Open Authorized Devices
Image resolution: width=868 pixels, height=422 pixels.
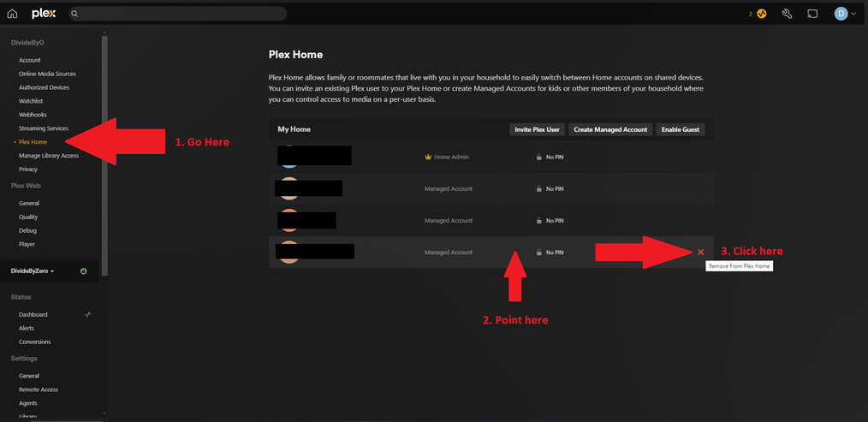[x=45, y=87]
